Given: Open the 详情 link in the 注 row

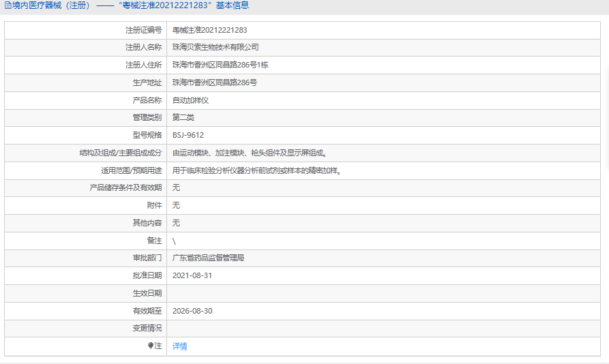Looking at the screenshot, I should (x=179, y=346).
